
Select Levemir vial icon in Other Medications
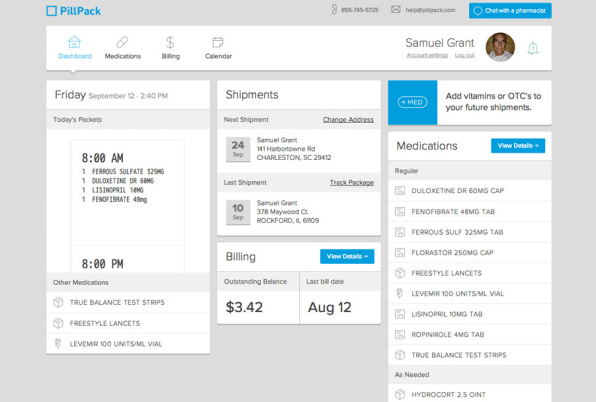click(x=58, y=343)
